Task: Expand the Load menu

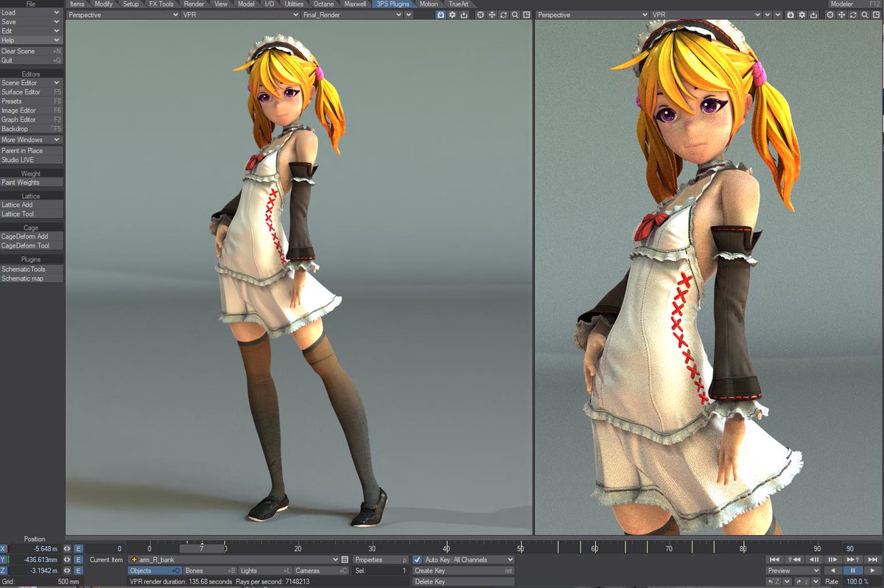Action: (31, 13)
